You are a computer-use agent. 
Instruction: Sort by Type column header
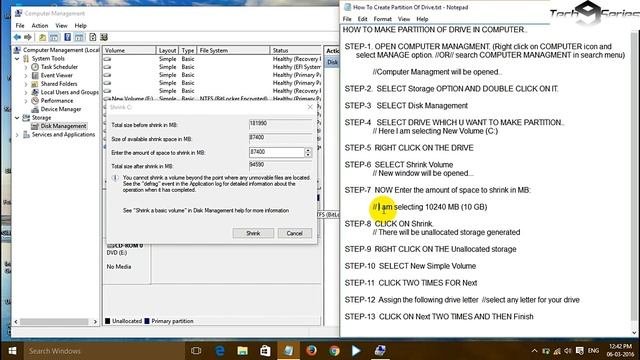click(x=188, y=51)
